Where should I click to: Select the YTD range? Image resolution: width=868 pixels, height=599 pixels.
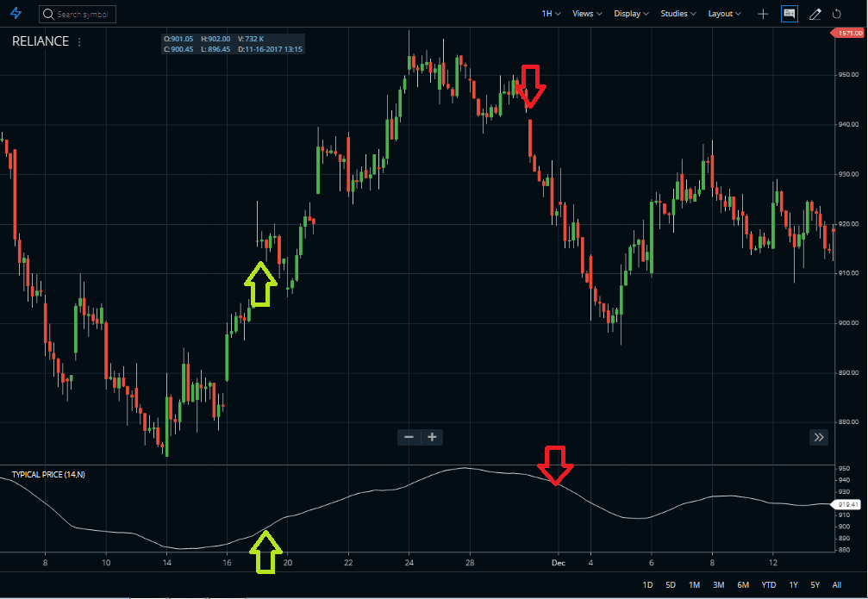tap(768, 584)
